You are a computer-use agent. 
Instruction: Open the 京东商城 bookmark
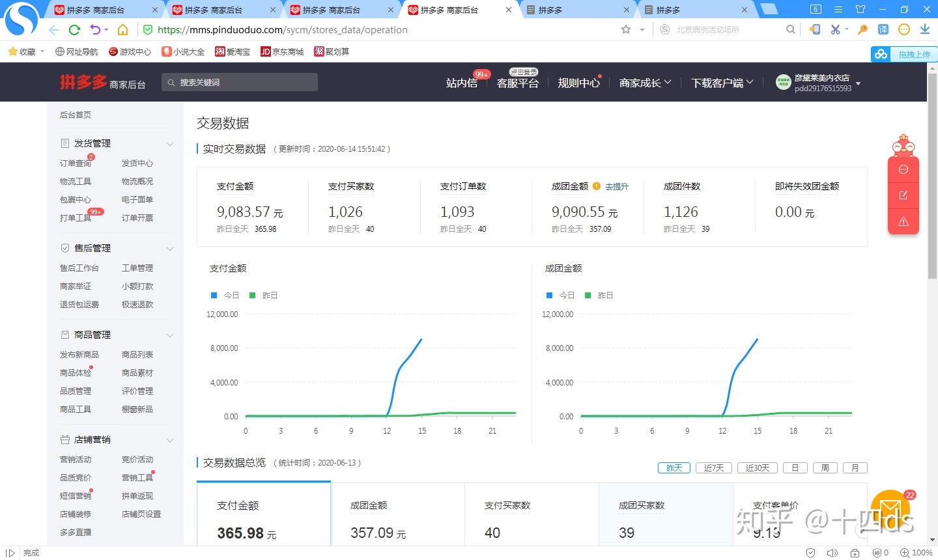pyautogui.click(x=282, y=51)
